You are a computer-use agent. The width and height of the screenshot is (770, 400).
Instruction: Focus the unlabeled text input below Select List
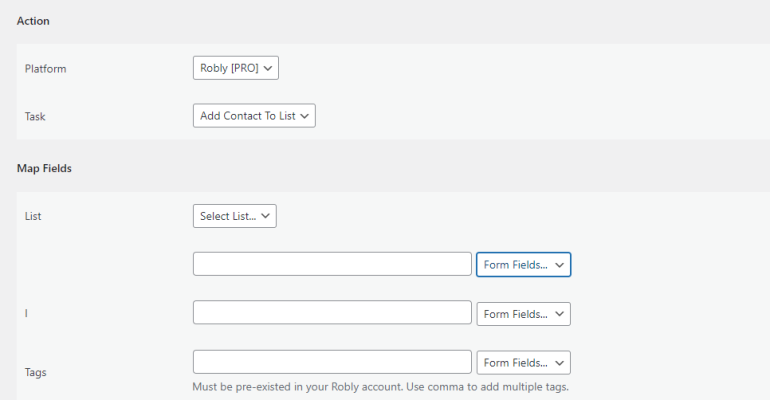click(332, 264)
